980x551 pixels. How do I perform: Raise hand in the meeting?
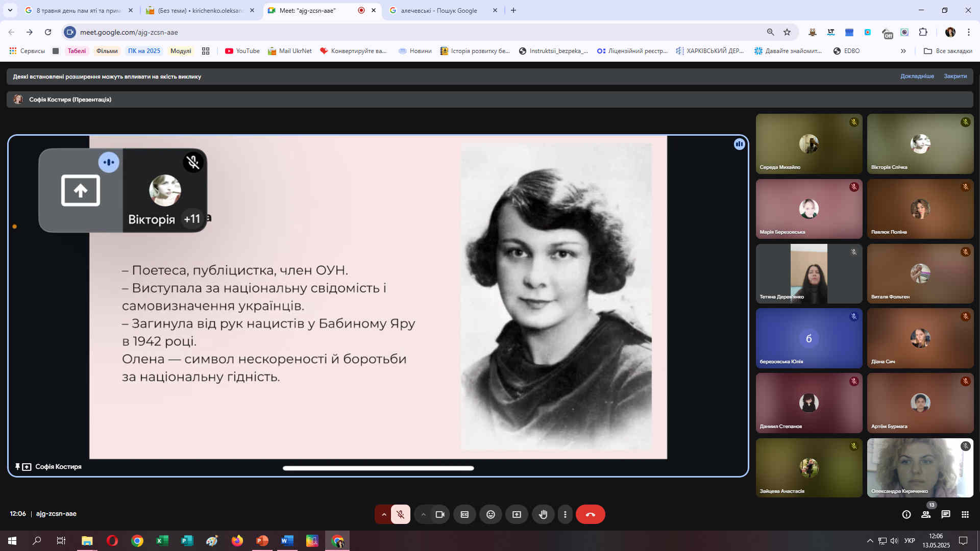point(543,514)
